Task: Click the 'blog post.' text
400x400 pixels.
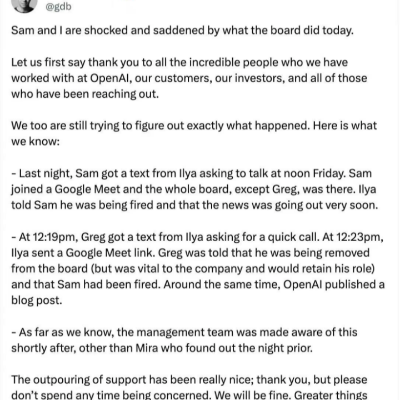Action: (x=37, y=301)
